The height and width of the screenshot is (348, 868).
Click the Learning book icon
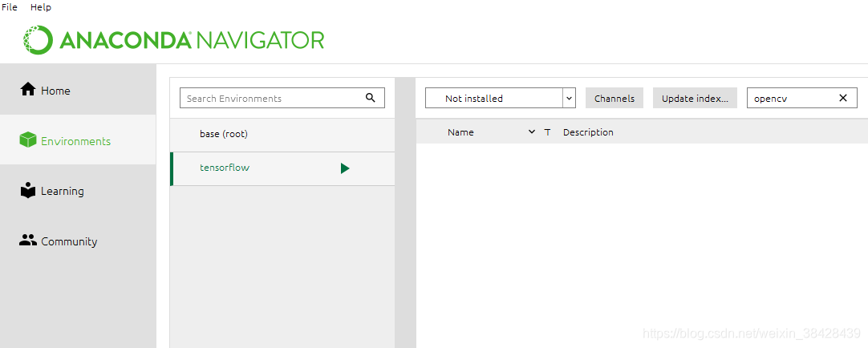point(28,190)
